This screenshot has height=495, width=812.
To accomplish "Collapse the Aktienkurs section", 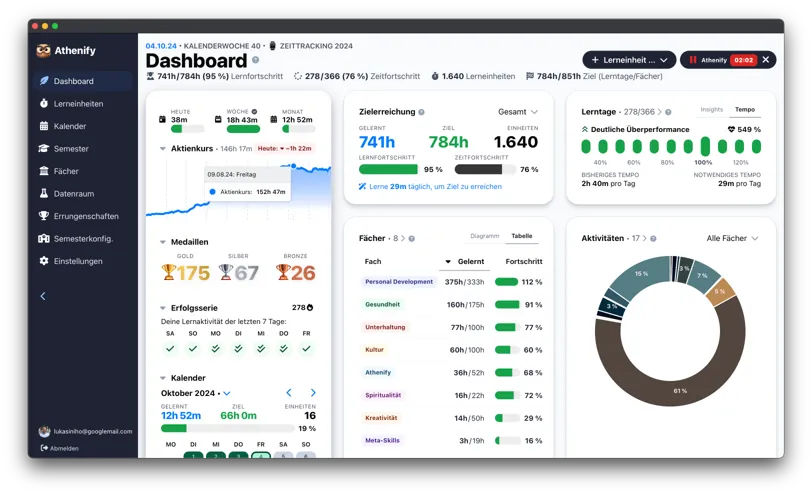I will click(163, 149).
